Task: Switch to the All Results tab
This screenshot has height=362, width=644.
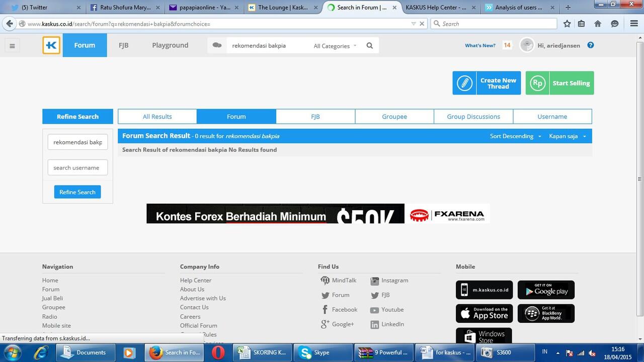Action: pos(157,117)
